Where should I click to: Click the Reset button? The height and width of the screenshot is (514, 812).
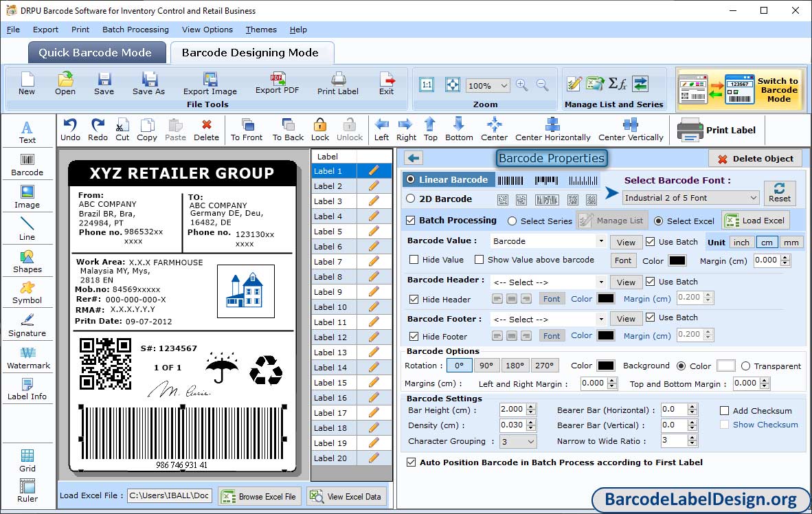click(780, 192)
